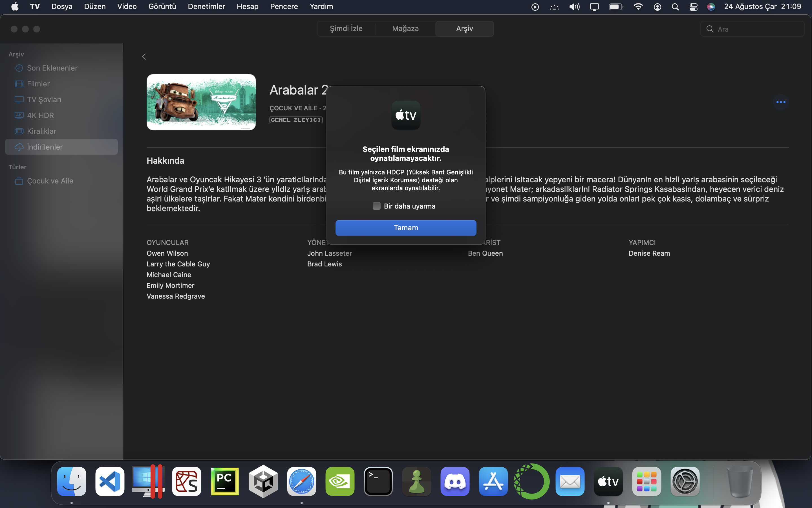This screenshot has width=812, height=508.
Task: Open the three-dot more options menu
Action: [781, 102]
